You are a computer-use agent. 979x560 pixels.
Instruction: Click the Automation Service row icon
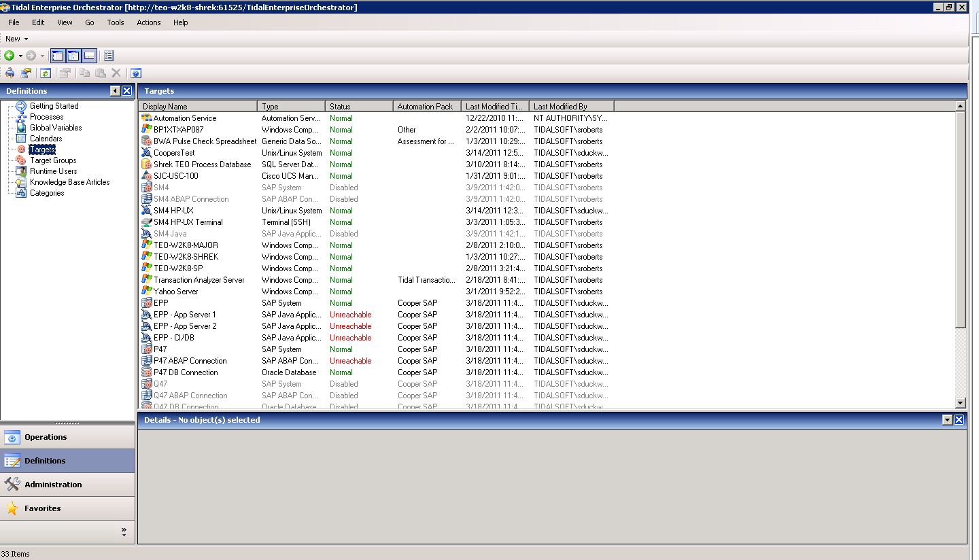[x=146, y=118]
